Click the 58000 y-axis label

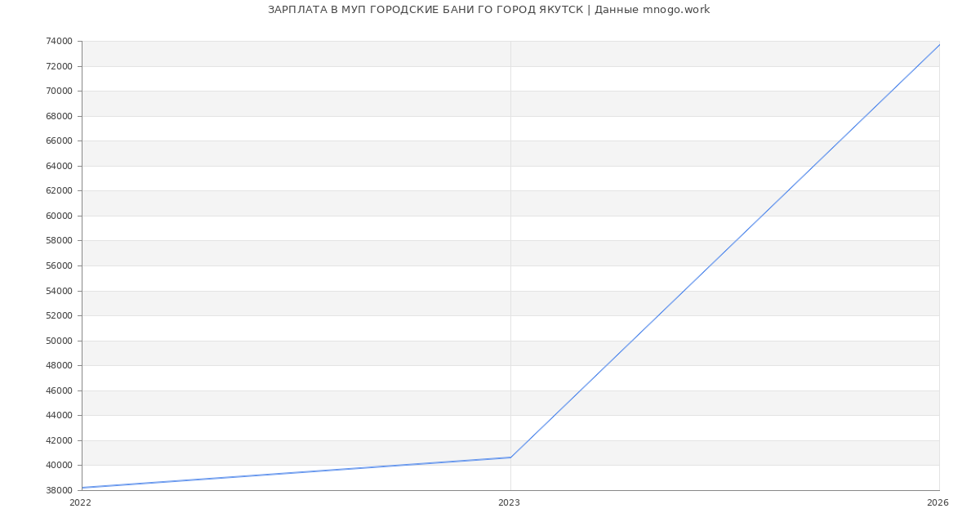(60, 241)
